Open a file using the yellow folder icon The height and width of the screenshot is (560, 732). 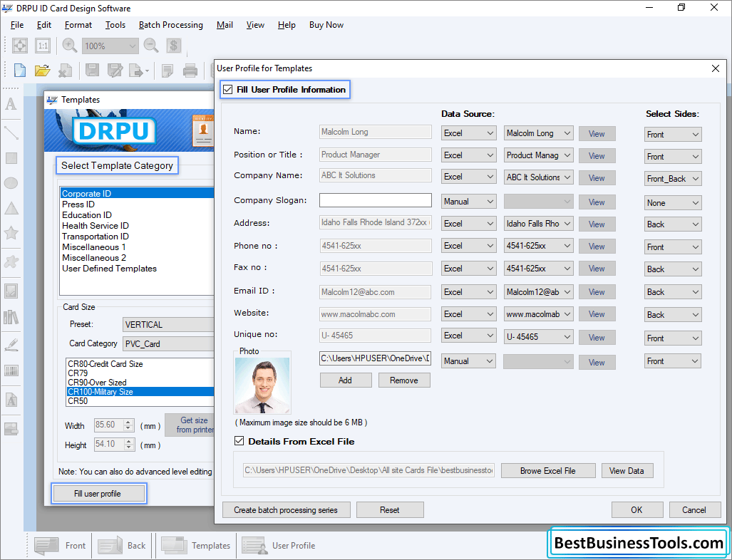pos(42,71)
